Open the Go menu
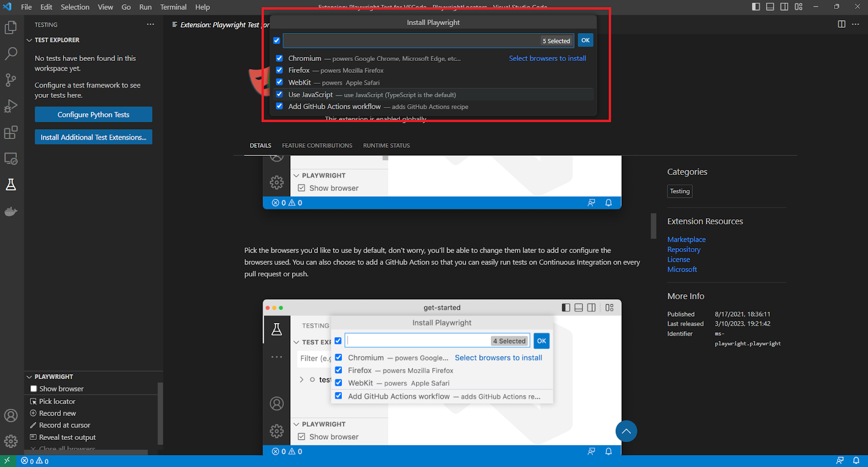The image size is (868, 467). (x=126, y=7)
